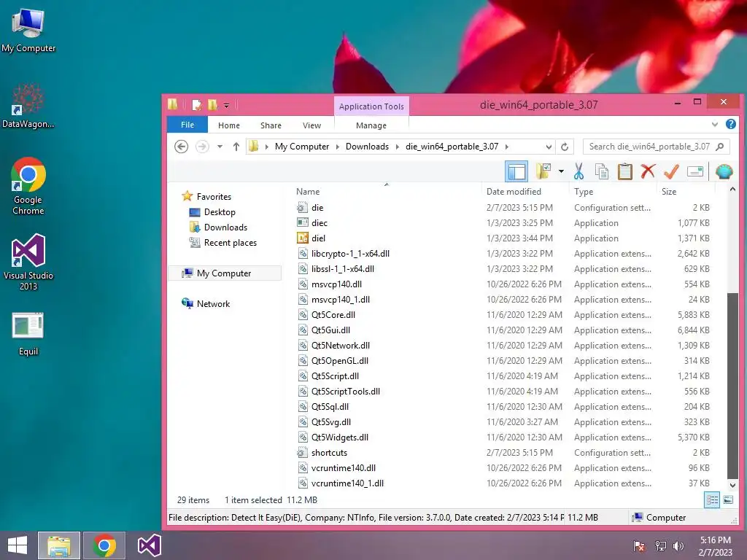Click the Cut scissors icon

pos(578,171)
